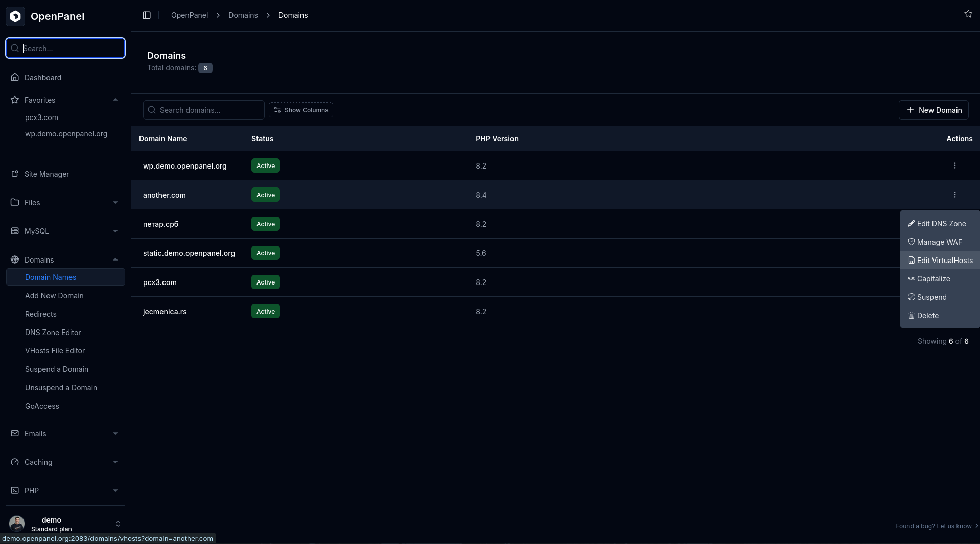Click the Files folder icon

click(x=15, y=202)
